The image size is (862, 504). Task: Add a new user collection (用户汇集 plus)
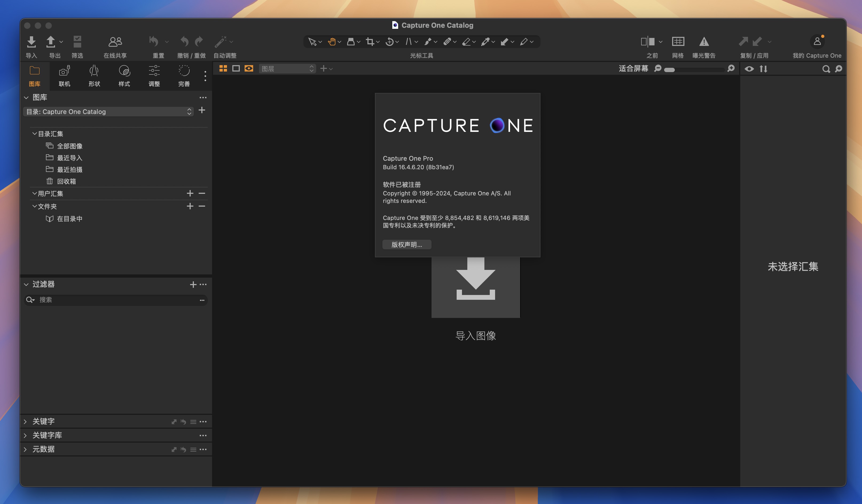point(190,194)
